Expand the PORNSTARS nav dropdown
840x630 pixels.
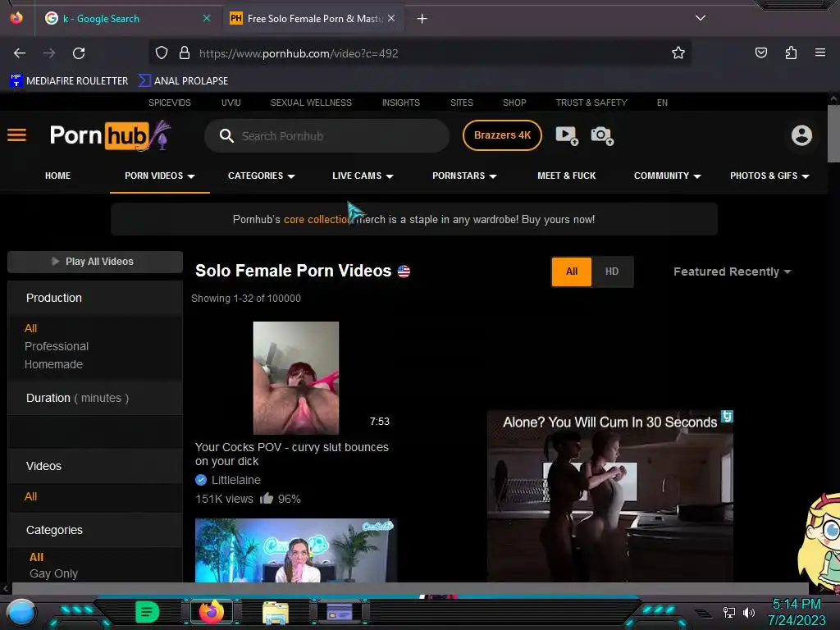[x=464, y=176]
